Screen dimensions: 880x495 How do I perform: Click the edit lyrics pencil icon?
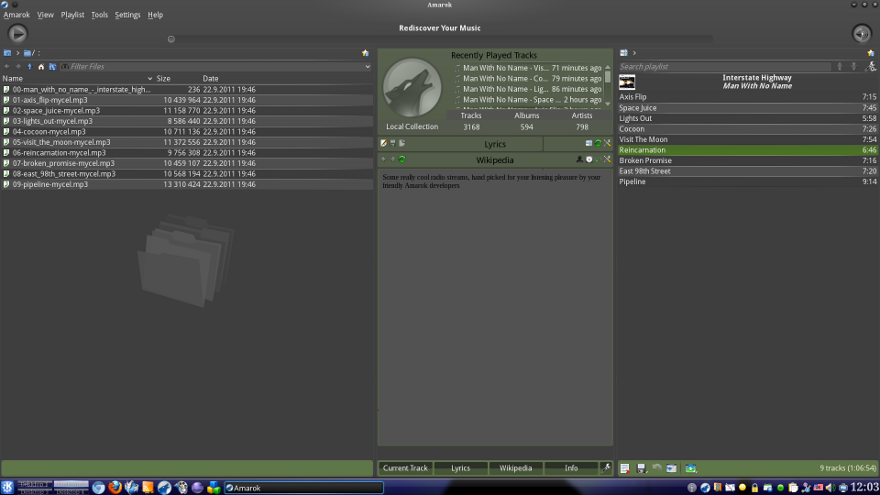(384, 144)
